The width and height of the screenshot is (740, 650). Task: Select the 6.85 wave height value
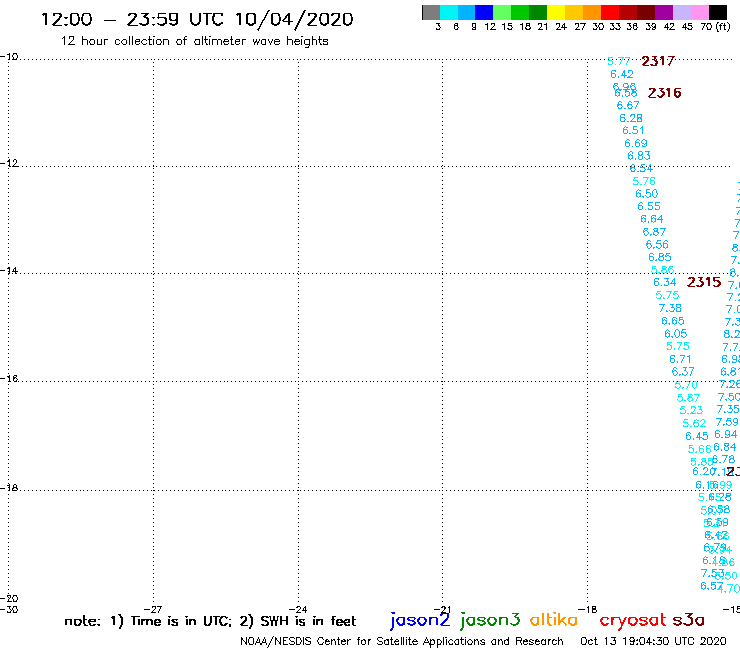[x=660, y=257]
